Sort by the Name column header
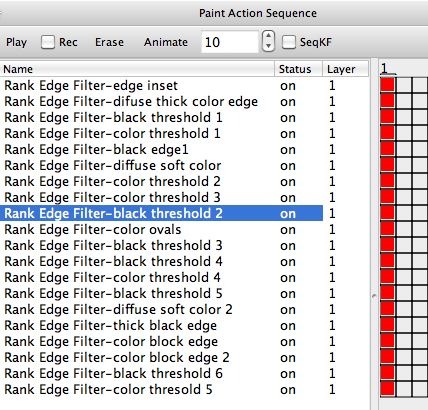Viewport: 428px width, 410px height. (137, 69)
